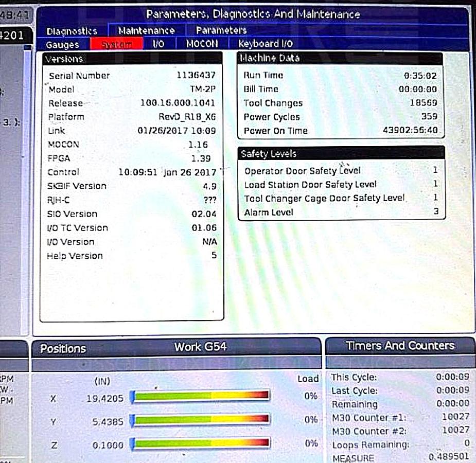Select the Gauges sub-tab

[62, 44]
